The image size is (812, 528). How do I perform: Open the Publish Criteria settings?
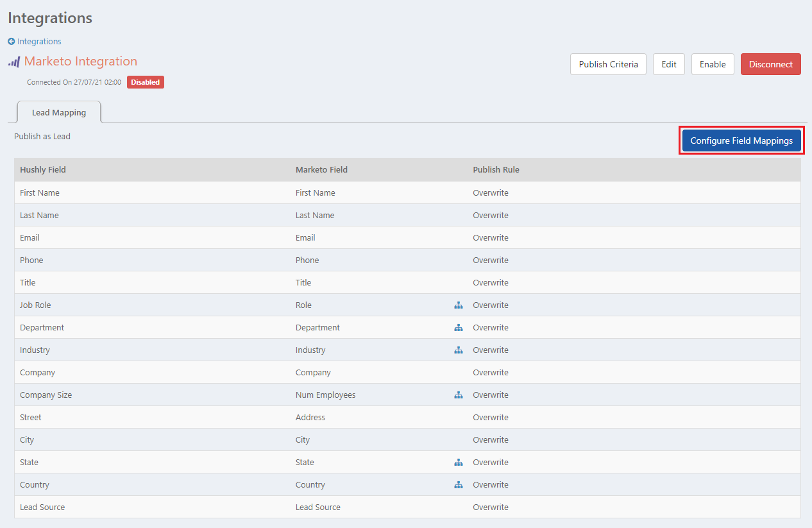[x=608, y=64]
